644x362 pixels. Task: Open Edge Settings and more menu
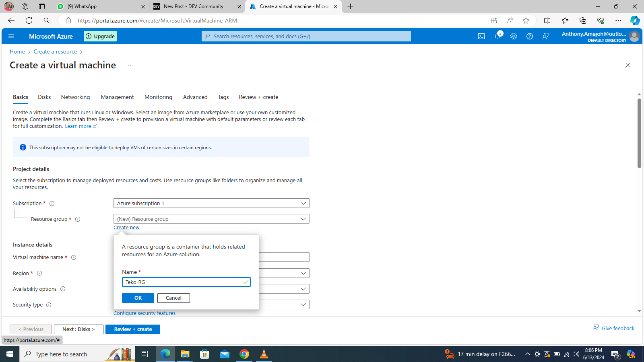click(618, 21)
